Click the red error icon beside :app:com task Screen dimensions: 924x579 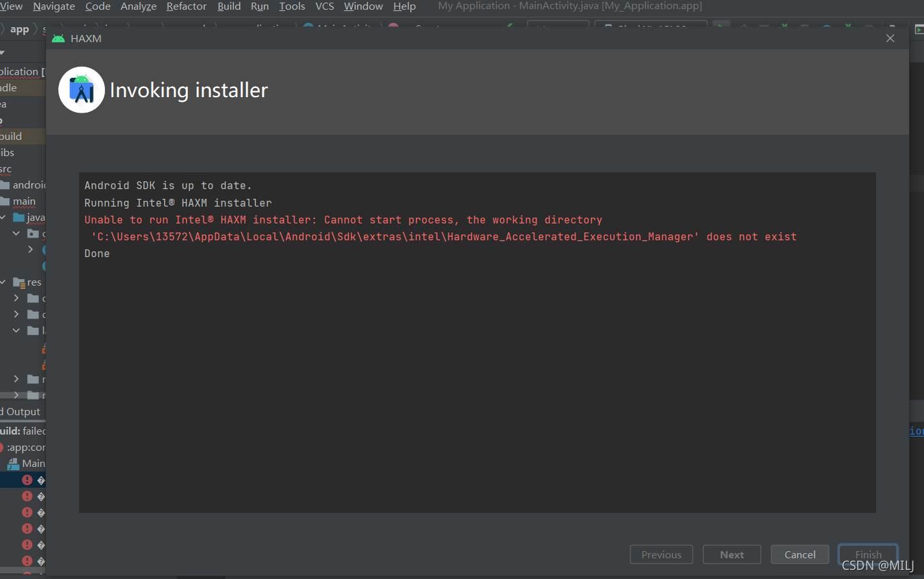pyautogui.click(x=2, y=448)
